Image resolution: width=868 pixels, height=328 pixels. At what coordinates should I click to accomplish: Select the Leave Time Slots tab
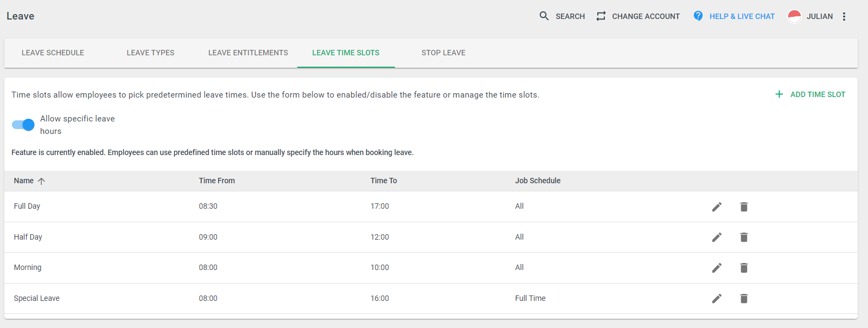346,53
